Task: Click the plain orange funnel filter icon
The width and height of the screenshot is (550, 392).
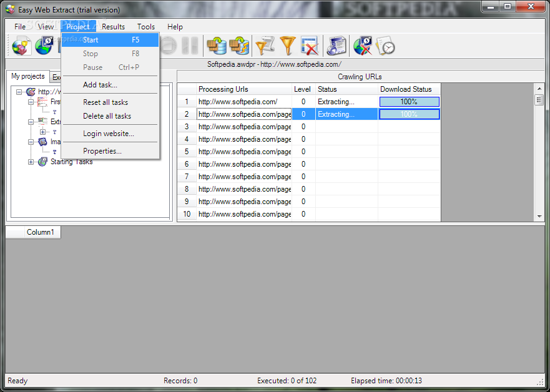Action: (x=287, y=46)
